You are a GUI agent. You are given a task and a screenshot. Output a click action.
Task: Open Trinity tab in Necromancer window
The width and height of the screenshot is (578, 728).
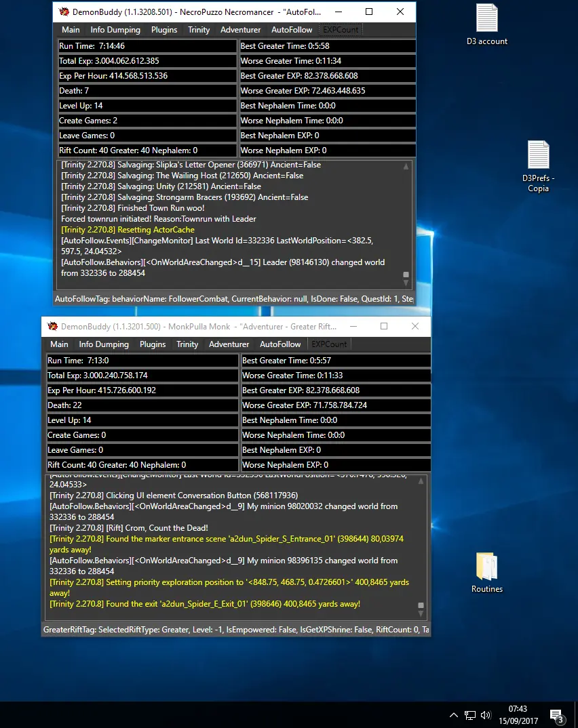coord(199,30)
